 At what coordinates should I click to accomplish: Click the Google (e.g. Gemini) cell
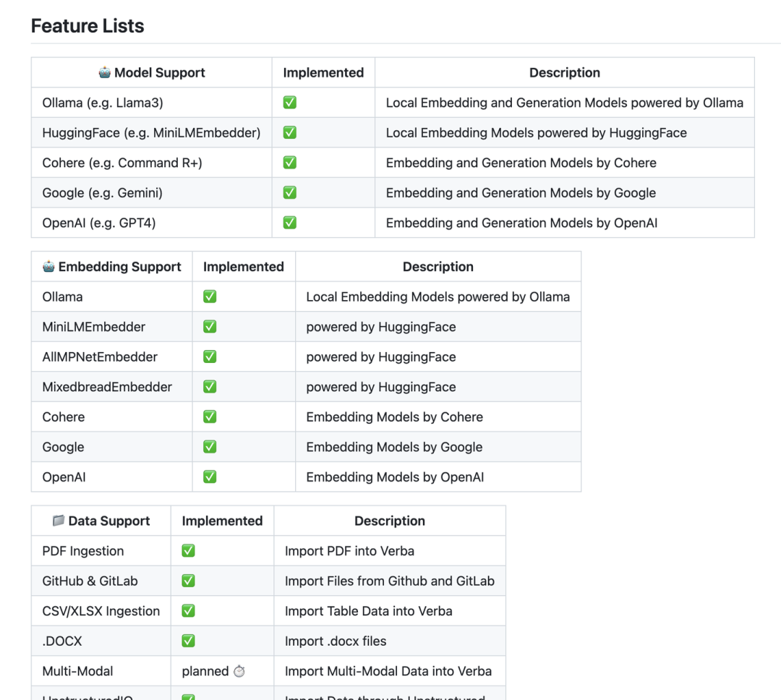click(102, 193)
